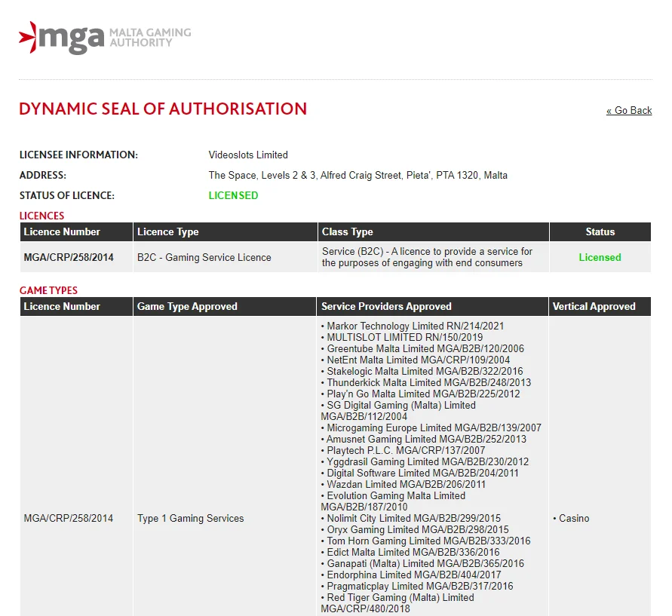Screen dimensions: 672x616
Task: Click NetEnt Malta Limited provider entry
Action: (416, 360)
